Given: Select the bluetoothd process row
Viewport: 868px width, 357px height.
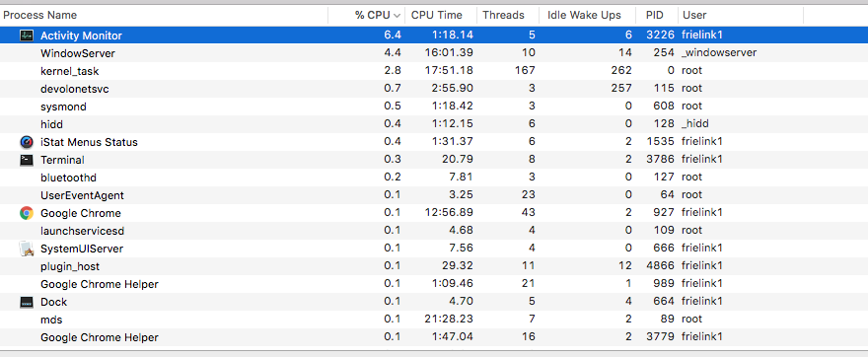Looking at the screenshot, I should [434, 178].
